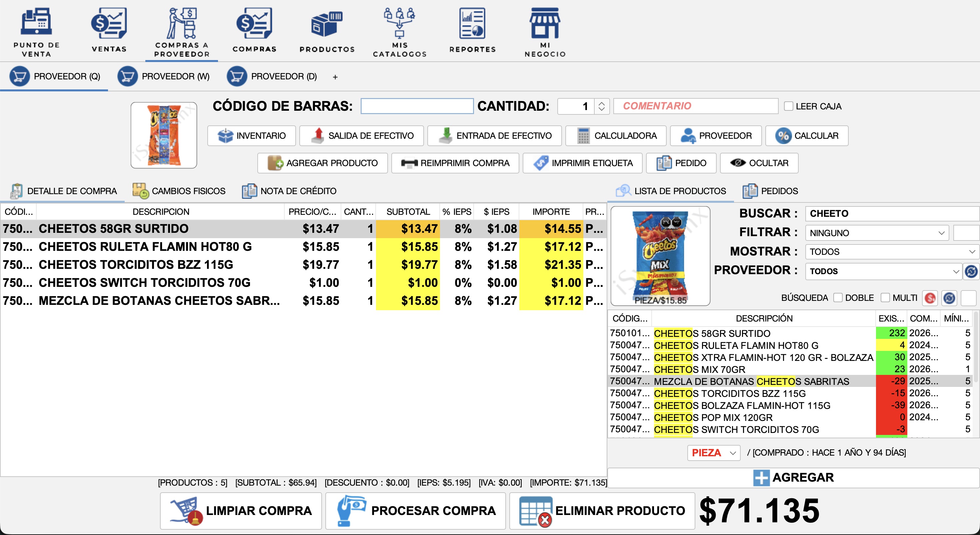Switch to Proveedor (W) tab
The image size is (980, 535).
click(164, 76)
